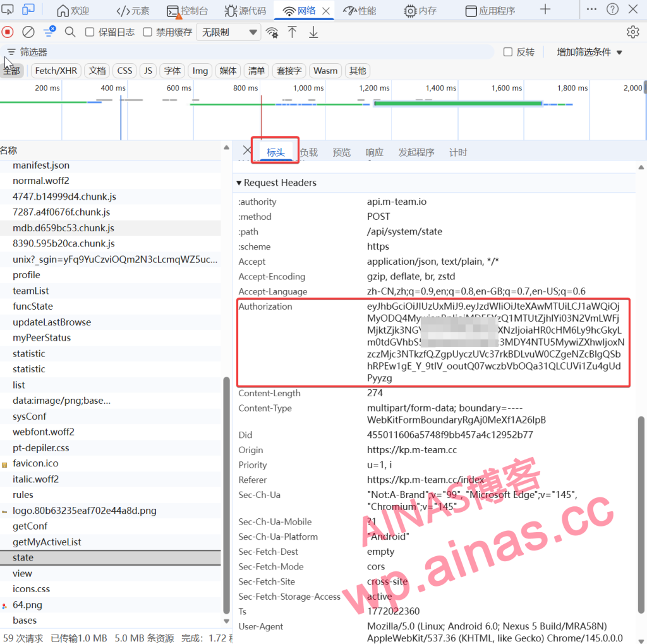647x644 pixels.
Task: Filter requests by Img
Action: 200,71
